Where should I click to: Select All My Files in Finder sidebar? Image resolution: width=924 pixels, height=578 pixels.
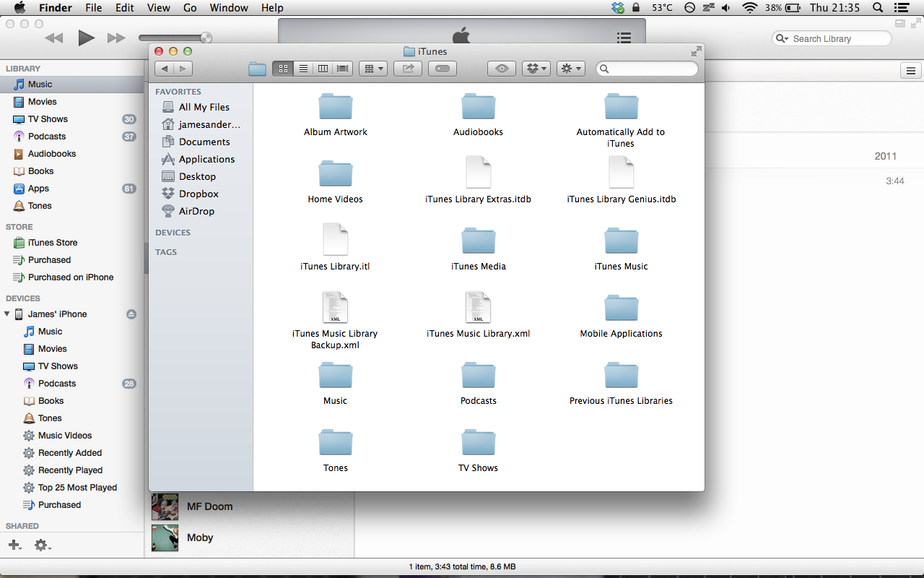click(196, 107)
